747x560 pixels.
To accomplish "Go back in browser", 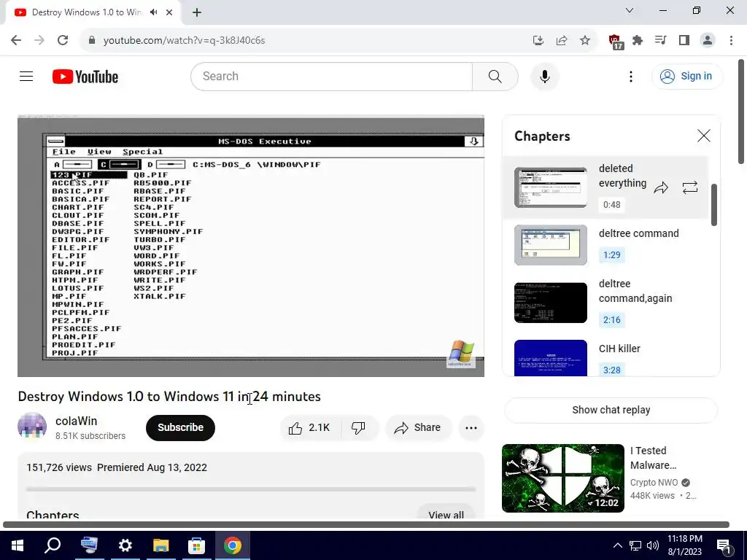I will (16, 40).
